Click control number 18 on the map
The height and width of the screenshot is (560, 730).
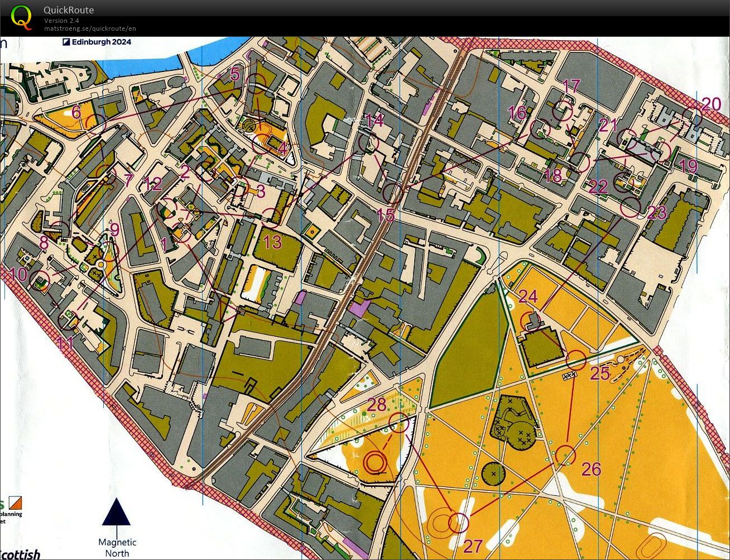(x=553, y=176)
